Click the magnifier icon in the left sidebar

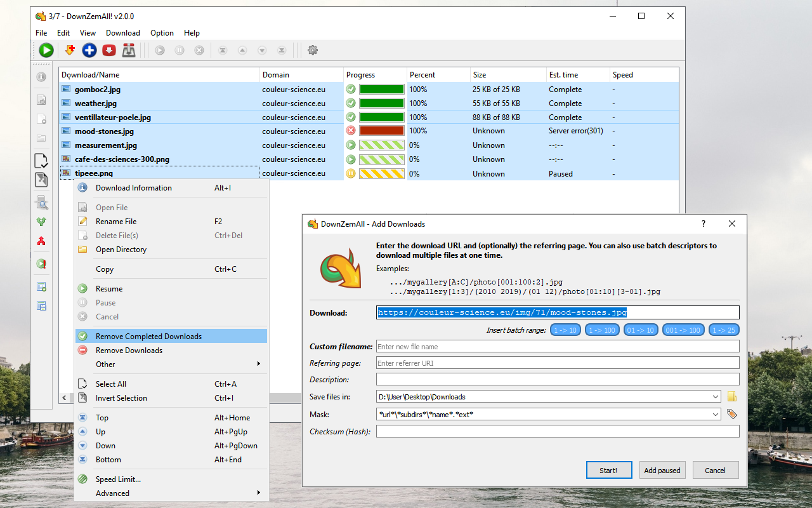point(41,203)
